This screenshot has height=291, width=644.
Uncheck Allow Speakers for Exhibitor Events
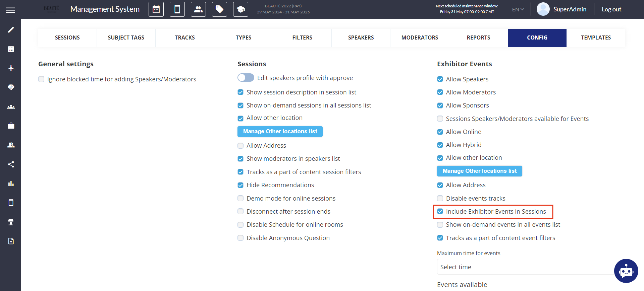440,79
